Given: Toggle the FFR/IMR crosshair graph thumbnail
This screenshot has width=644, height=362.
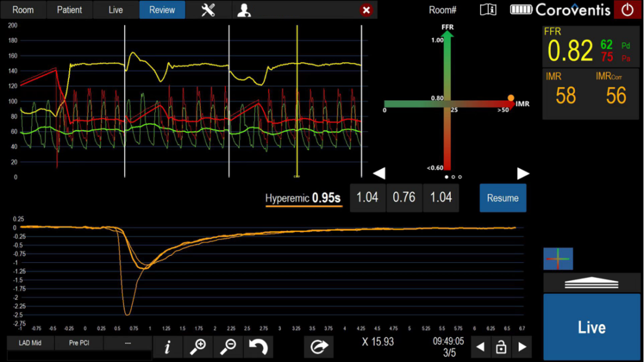Looking at the screenshot, I should tap(558, 259).
